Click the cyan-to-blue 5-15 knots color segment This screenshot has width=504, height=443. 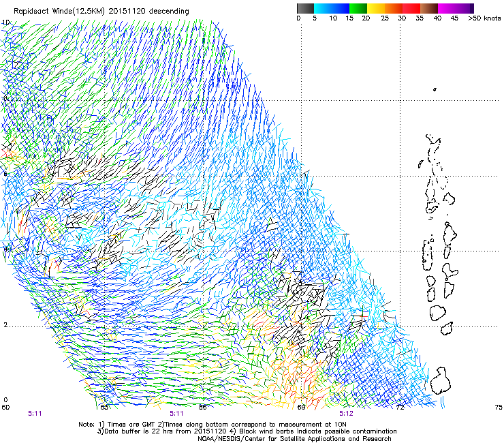pyautogui.click(x=332, y=8)
